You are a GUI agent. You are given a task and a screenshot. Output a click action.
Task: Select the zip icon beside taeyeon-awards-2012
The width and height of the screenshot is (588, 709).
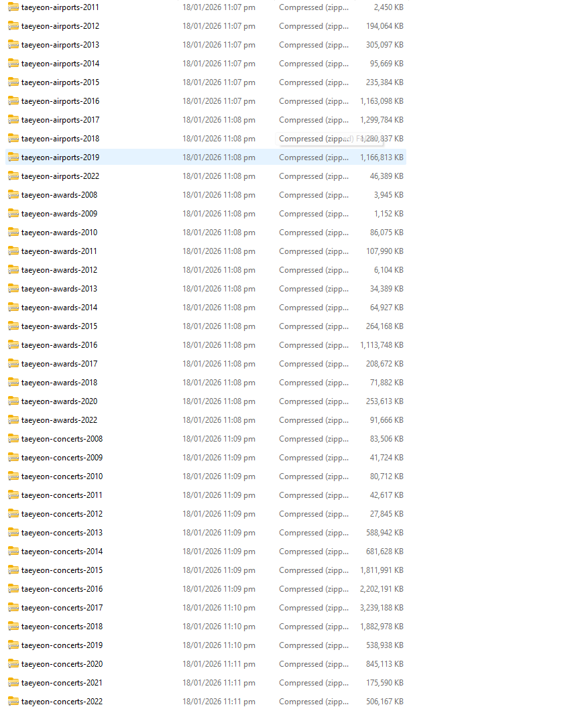(13, 270)
